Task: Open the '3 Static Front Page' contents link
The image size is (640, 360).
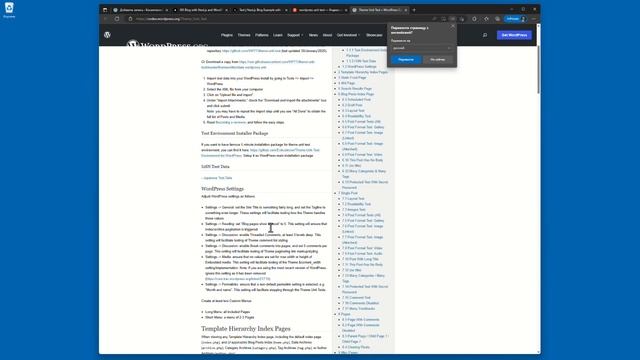Action: click(x=352, y=78)
